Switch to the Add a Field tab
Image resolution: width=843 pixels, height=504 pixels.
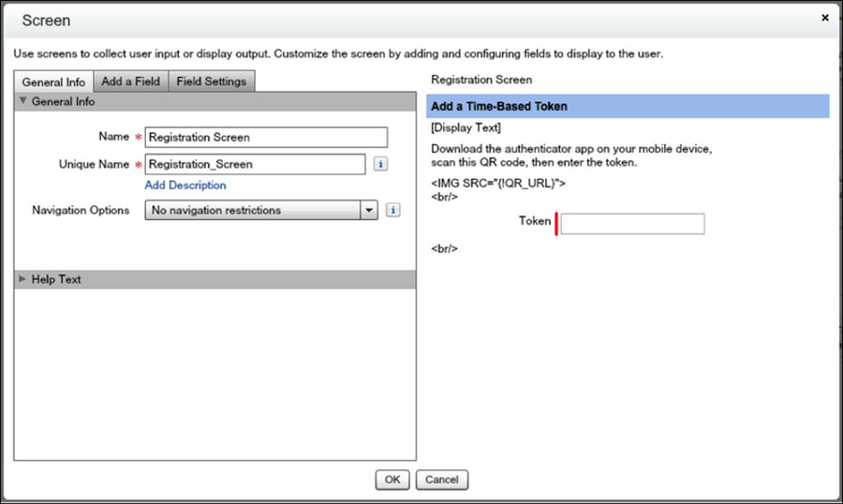(130, 82)
